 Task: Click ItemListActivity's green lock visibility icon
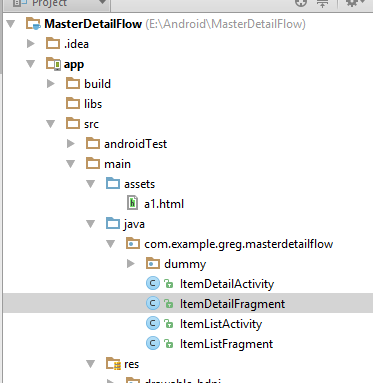coord(169,324)
